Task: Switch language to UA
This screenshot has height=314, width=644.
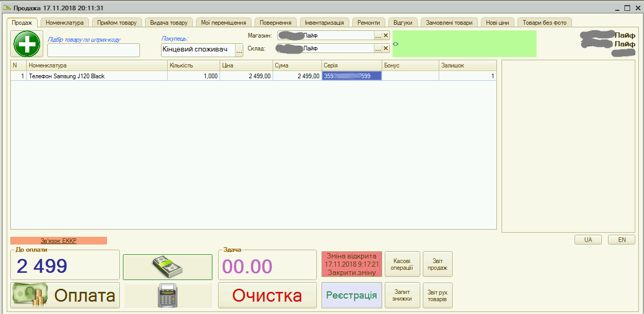Action: 588,240
